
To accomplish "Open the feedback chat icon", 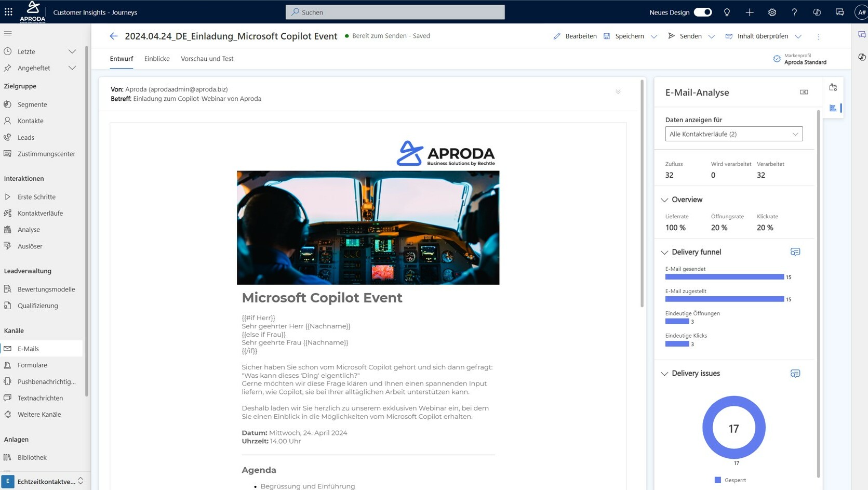I will [x=839, y=12].
